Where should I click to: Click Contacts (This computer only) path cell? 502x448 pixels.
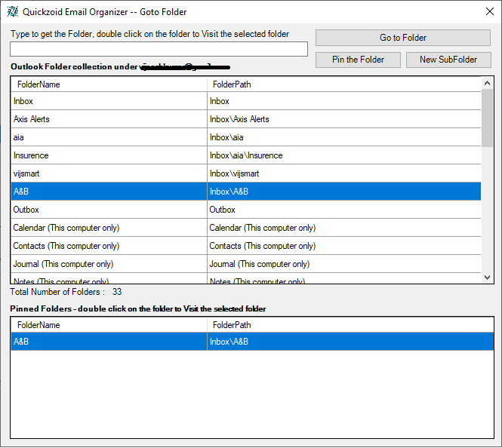pyautogui.click(x=344, y=246)
